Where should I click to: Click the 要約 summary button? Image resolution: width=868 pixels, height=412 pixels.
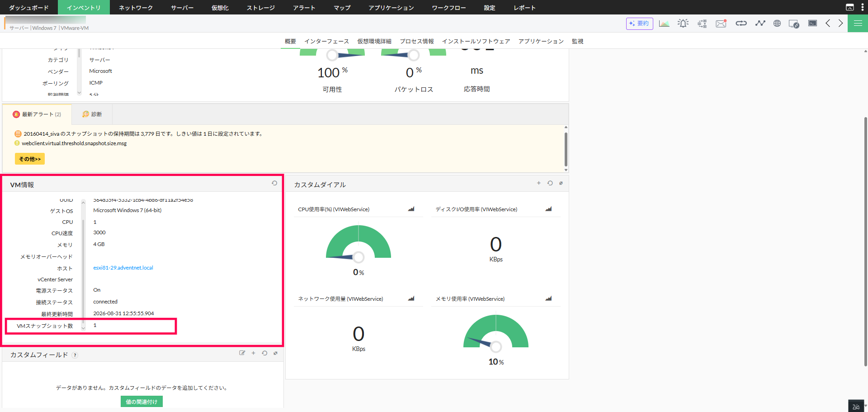[x=639, y=24]
